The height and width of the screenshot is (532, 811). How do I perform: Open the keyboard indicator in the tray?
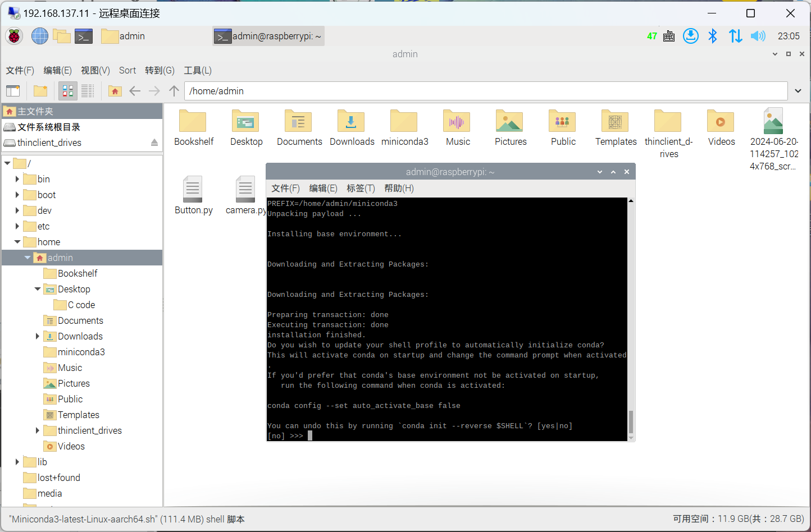[x=669, y=36]
